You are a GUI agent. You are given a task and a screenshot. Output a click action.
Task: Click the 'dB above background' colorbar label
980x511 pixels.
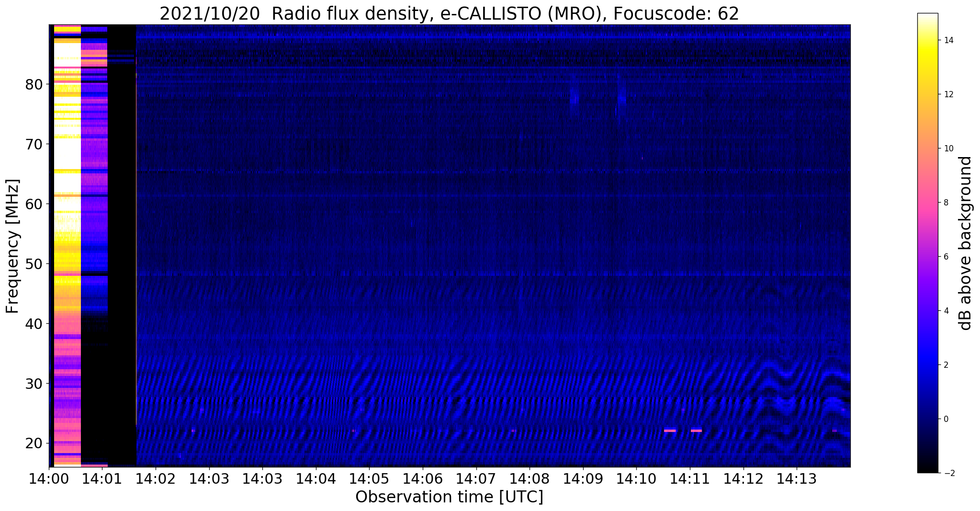(966, 243)
